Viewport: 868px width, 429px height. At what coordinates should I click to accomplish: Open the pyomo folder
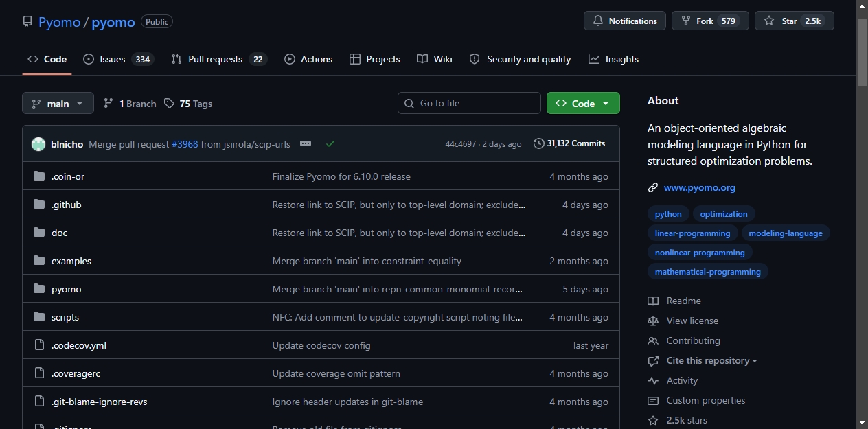point(67,289)
